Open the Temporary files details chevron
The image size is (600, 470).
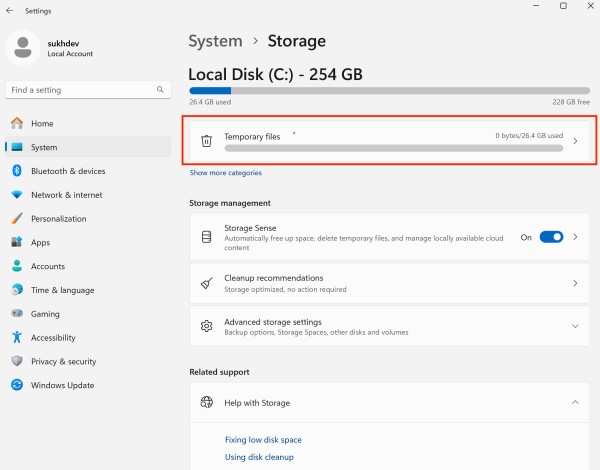(x=575, y=141)
